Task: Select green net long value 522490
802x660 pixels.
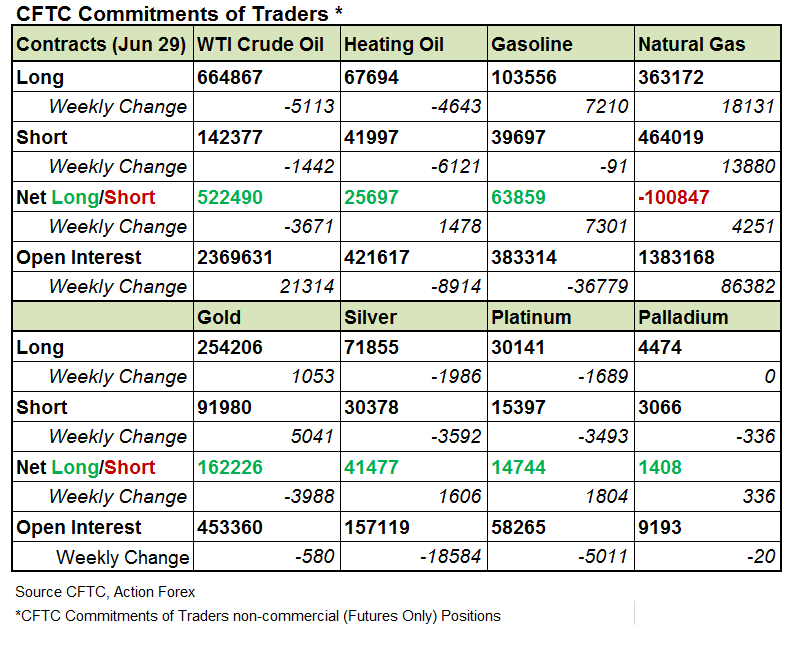Action: point(230,197)
